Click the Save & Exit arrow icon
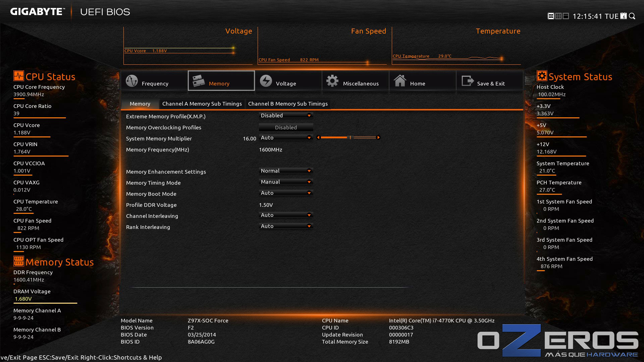This screenshot has height=362, width=644. click(x=468, y=81)
